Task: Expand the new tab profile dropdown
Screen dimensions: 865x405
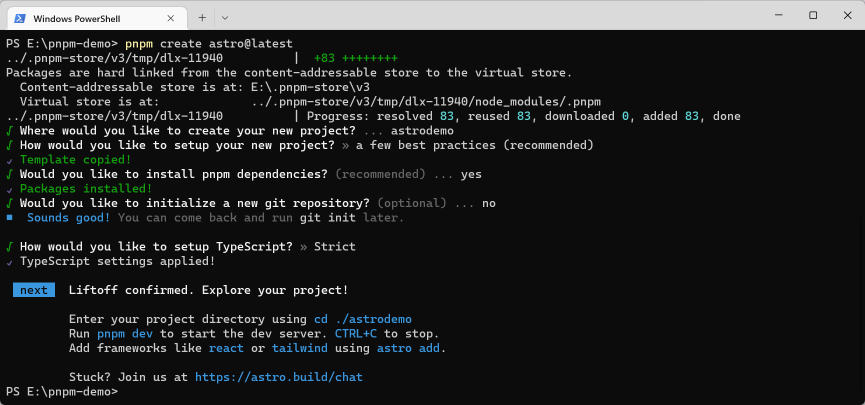Action: (x=225, y=18)
